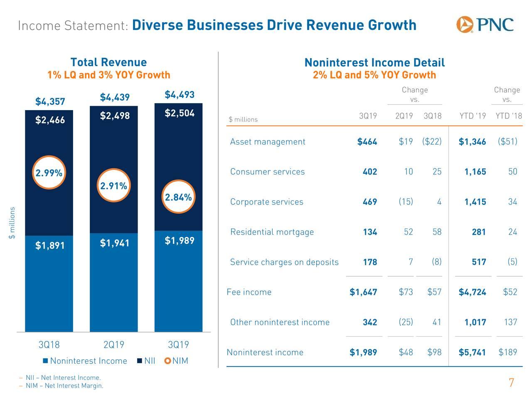Open the Noninterest Income Detail section
Image resolution: width=532 pixels, height=399 pixels.
click(374, 62)
